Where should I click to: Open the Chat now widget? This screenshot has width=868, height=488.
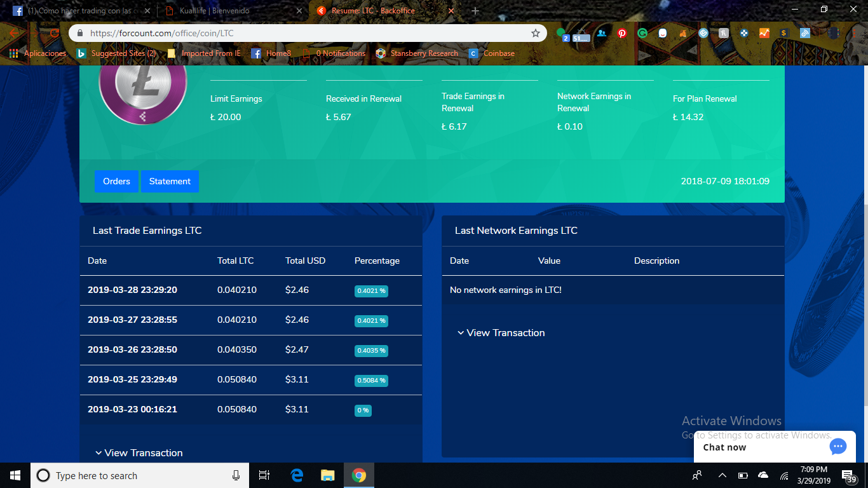point(775,447)
